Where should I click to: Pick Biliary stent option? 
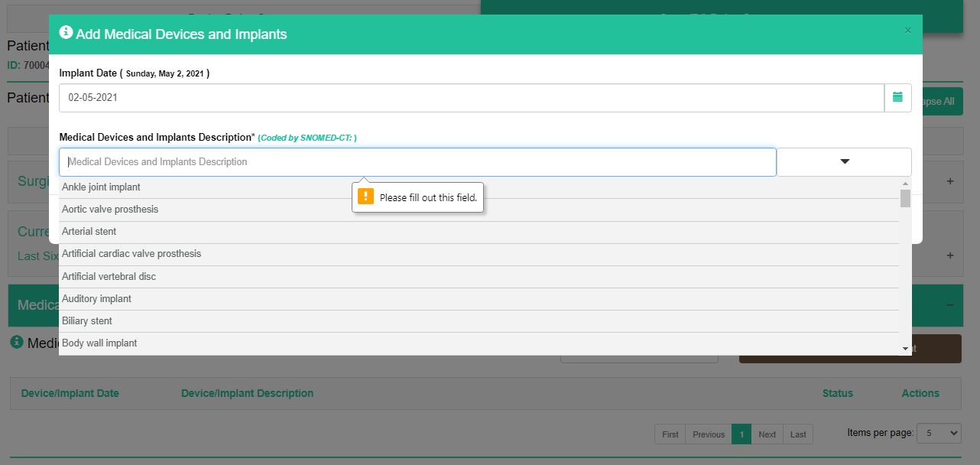click(87, 321)
